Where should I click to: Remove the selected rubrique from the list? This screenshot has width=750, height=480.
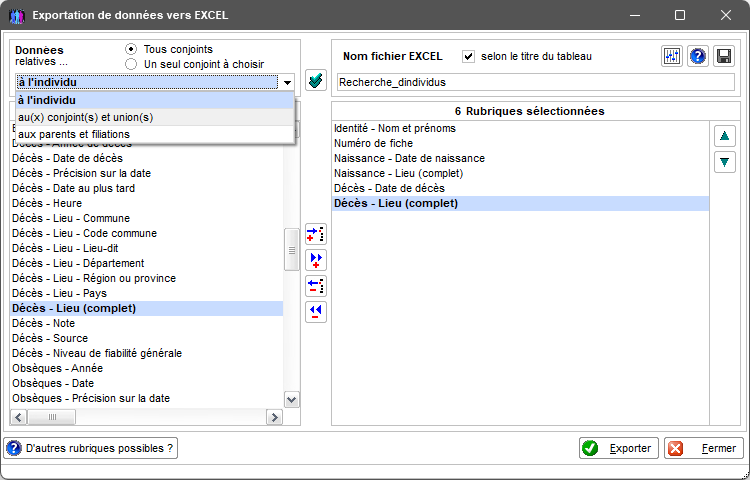[316, 286]
